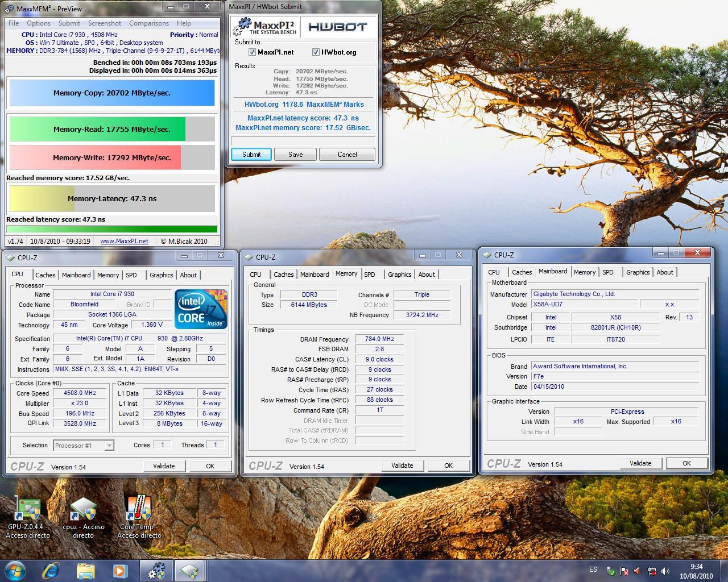
Task: Click the Memory-Copy result bar
Action: [x=112, y=93]
